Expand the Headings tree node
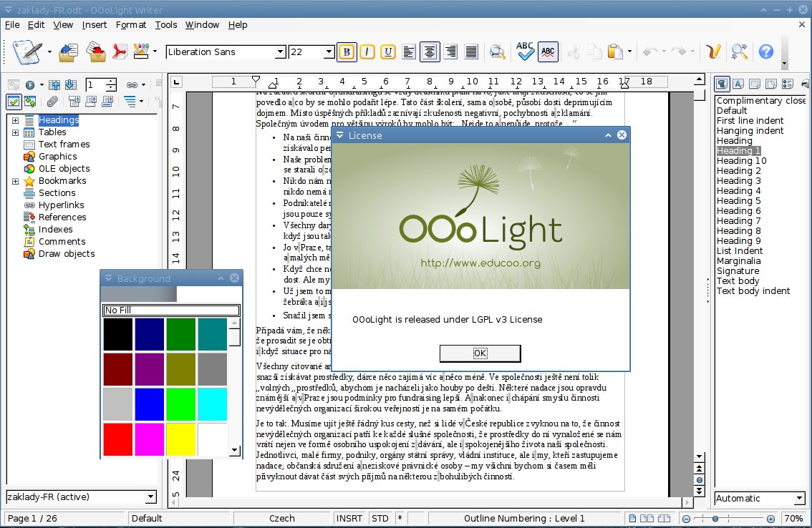Image resolution: width=812 pixels, height=528 pixels. click(15, 120)
